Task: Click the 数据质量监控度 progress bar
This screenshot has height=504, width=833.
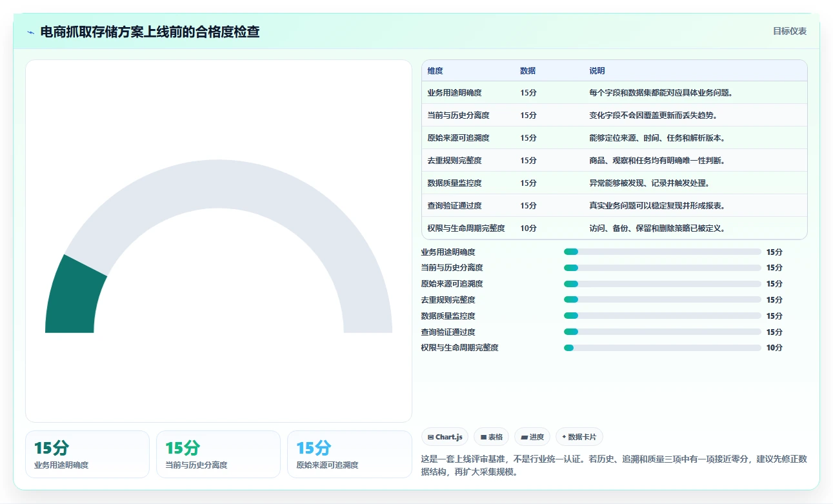Action: (663, 316)
